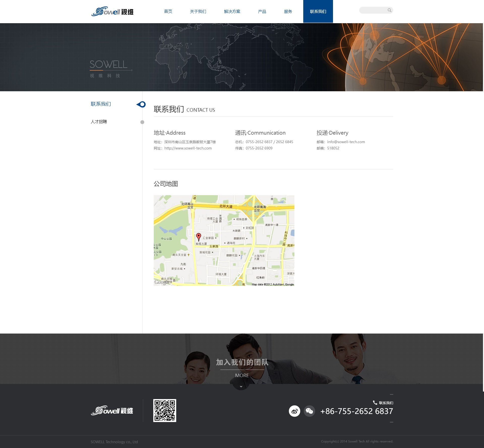Image resolution: width=484 pixels, height=448 pixels.
Task: Click the gray dot beside 人才招聘
Action: (142, 122)
